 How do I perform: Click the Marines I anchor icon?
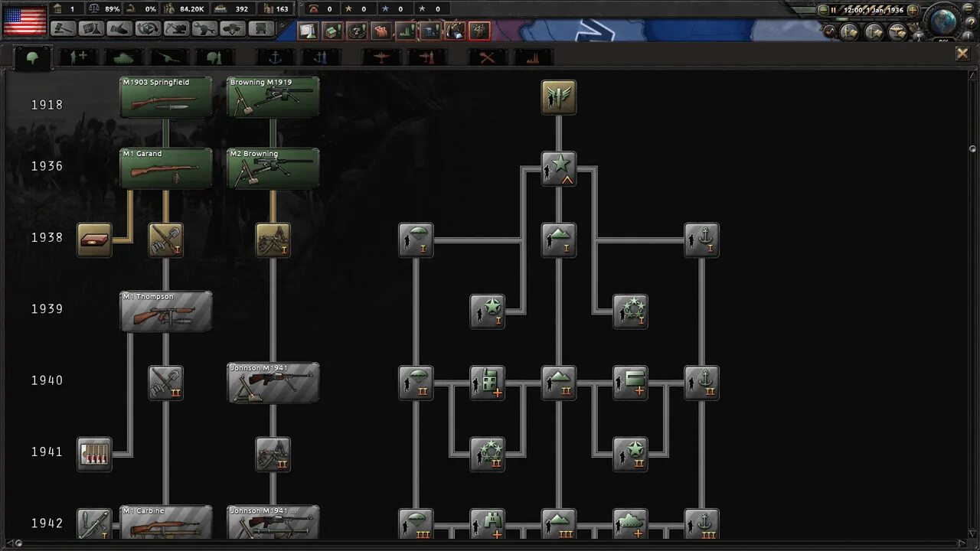[701, 240]
